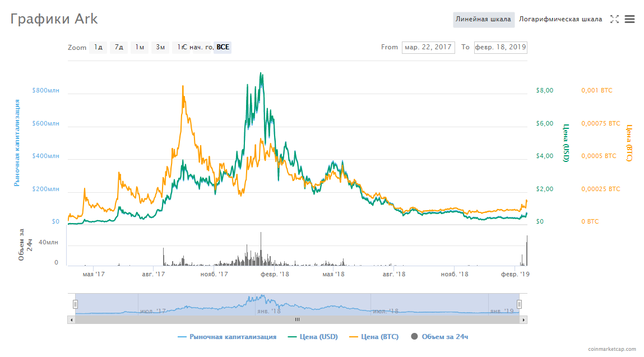Image resolution: width=644 pixels, height=357 pixels.
Task: Hide the Цена (USD) series
Action: coord(313,336)
